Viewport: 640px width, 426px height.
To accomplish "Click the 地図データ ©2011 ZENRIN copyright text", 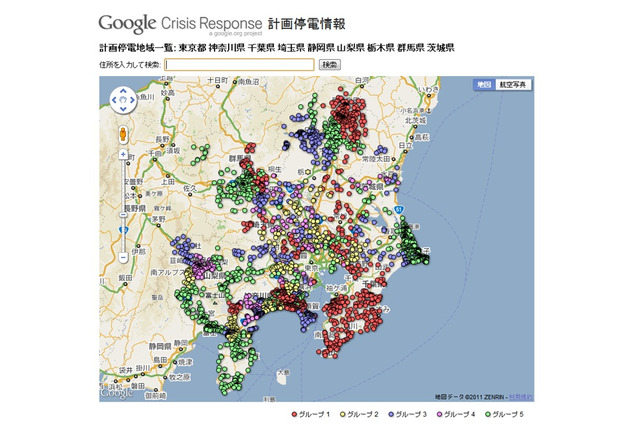I will coord(470,397).
